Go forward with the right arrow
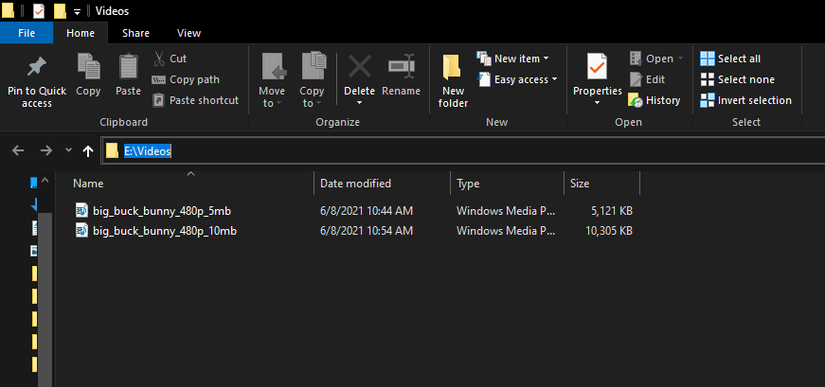Viewport: 825px width, 387px height. pyautogui.click(x=46, y=151)
